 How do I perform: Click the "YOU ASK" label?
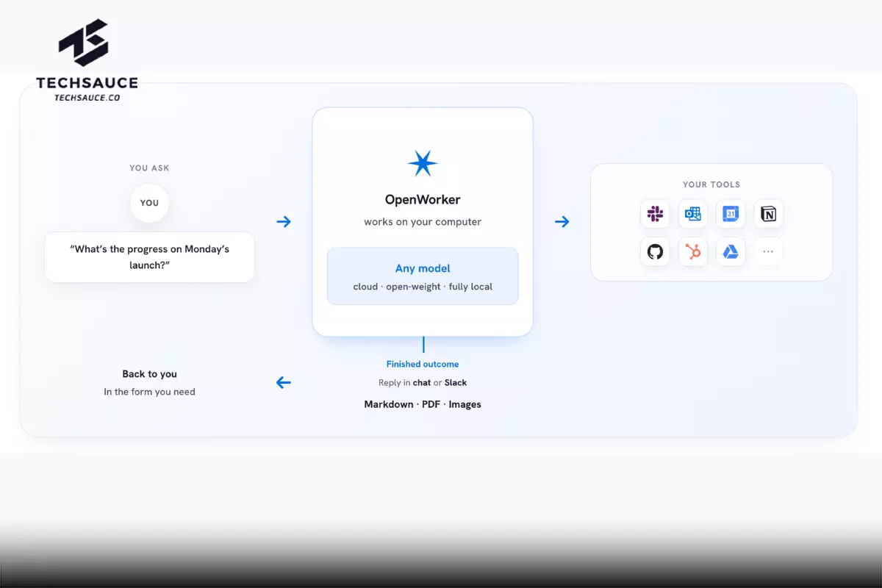pos(149,168)
